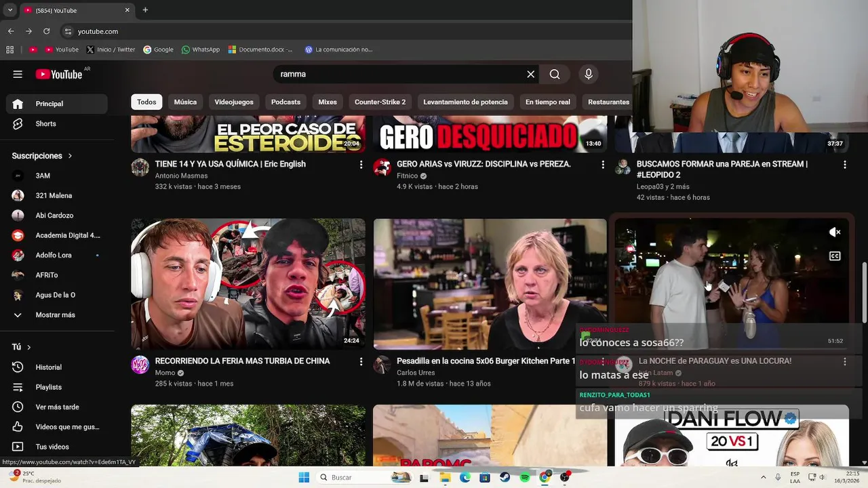Open options menu for Eric English video
The width and height of the screenshot is (868, 488).
(361, 165)
